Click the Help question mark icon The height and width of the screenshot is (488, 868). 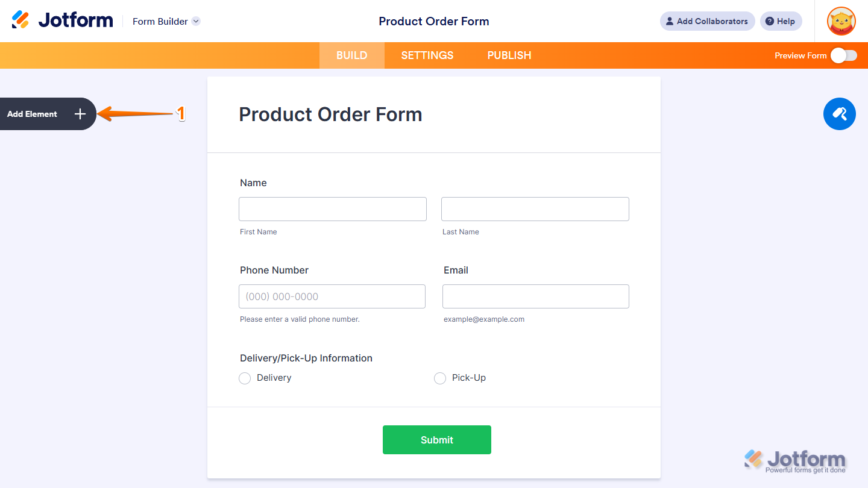[x=771, y=21]
